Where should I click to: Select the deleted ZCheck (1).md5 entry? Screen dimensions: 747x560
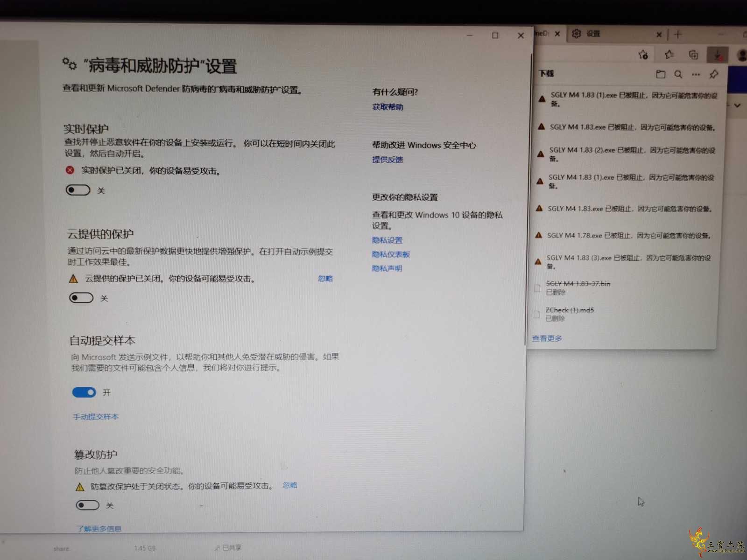click(x=626, y=314)
